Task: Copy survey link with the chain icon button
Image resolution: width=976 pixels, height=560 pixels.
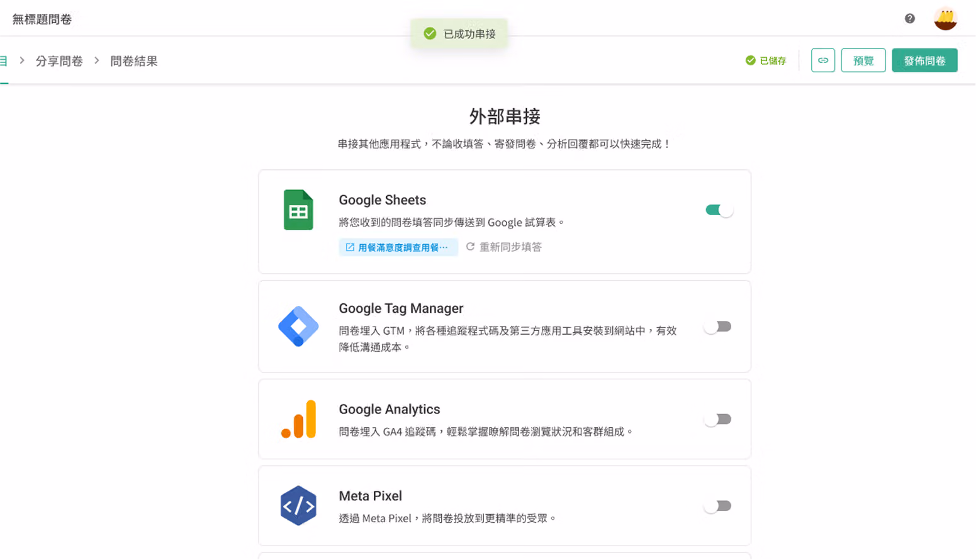Action: (823, 60)
